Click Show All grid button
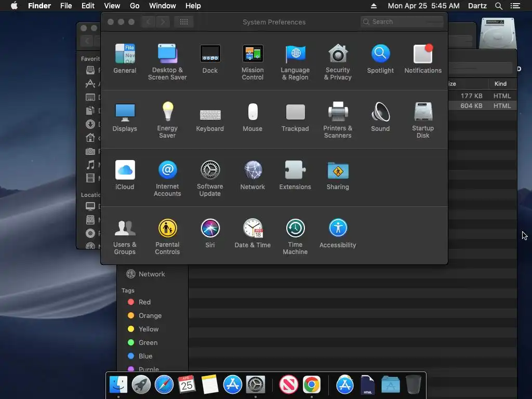The width and height of the screenshot is (532, 399). [184, 22]
